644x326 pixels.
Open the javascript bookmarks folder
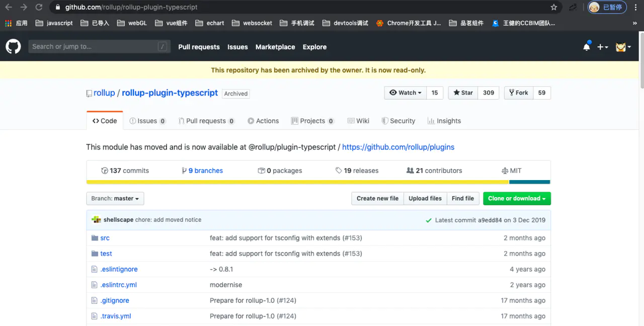(x=54, y=23)
